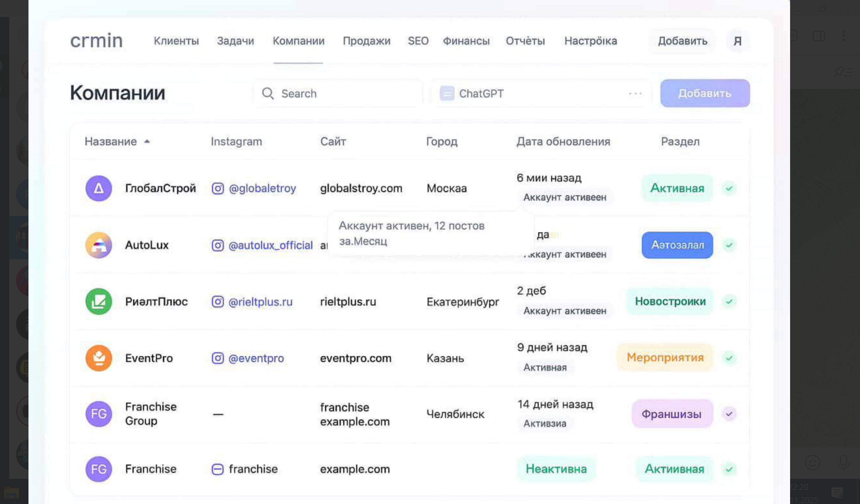Click Instagram icon beside @globaletroy
The height and width of the screenshot is (504, 860).
(218, 188)
